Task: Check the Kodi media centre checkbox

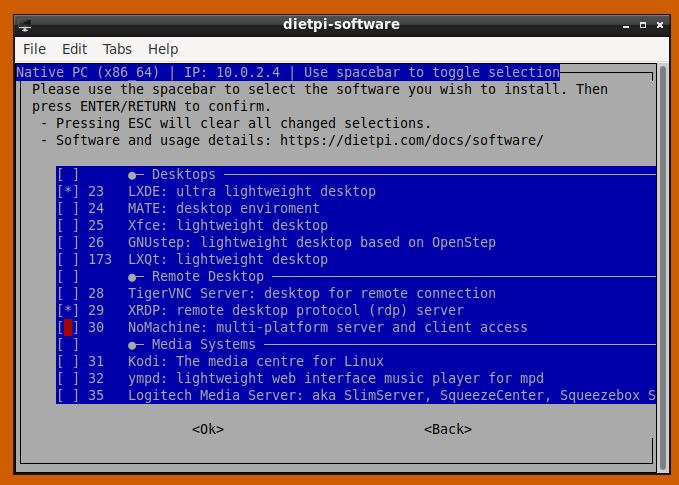Action: [x=68, y=361]
